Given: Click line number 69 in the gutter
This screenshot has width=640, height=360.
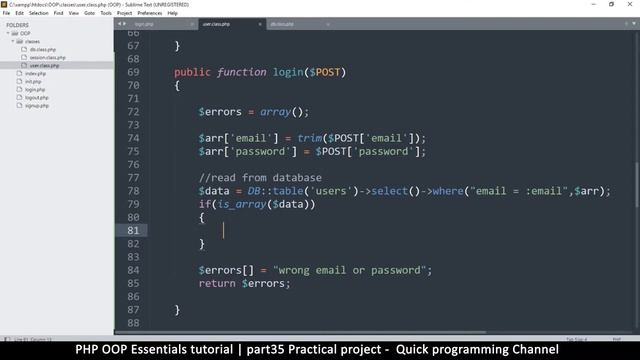Looking at the screenshot, I should (x=133, y=72).
